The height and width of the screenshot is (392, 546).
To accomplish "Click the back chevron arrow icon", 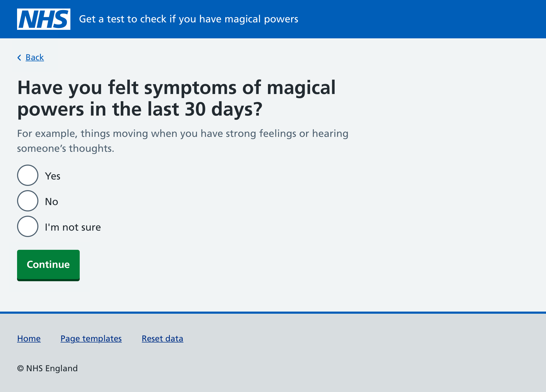I will (x=19, y=58).
